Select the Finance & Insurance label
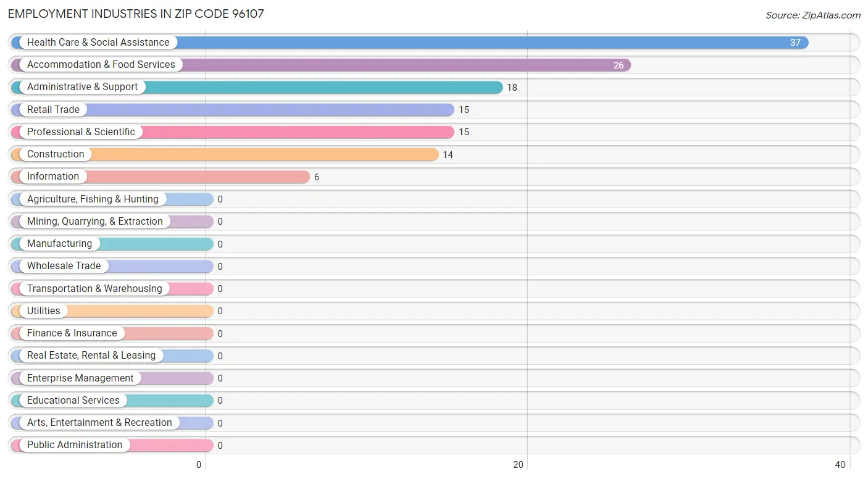This screenshot has height=479, width=868. 72,333
